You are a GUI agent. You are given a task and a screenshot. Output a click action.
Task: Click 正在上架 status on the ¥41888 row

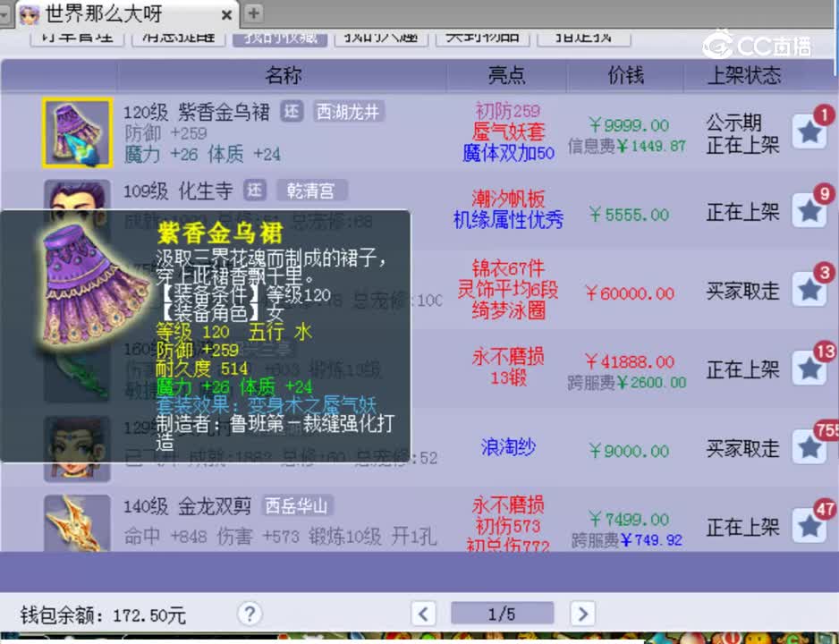pos(742,369)
